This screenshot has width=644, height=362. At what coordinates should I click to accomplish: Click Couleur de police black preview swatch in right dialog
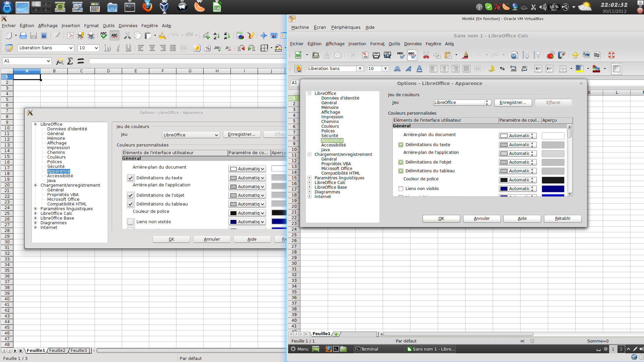pos(553,180)
